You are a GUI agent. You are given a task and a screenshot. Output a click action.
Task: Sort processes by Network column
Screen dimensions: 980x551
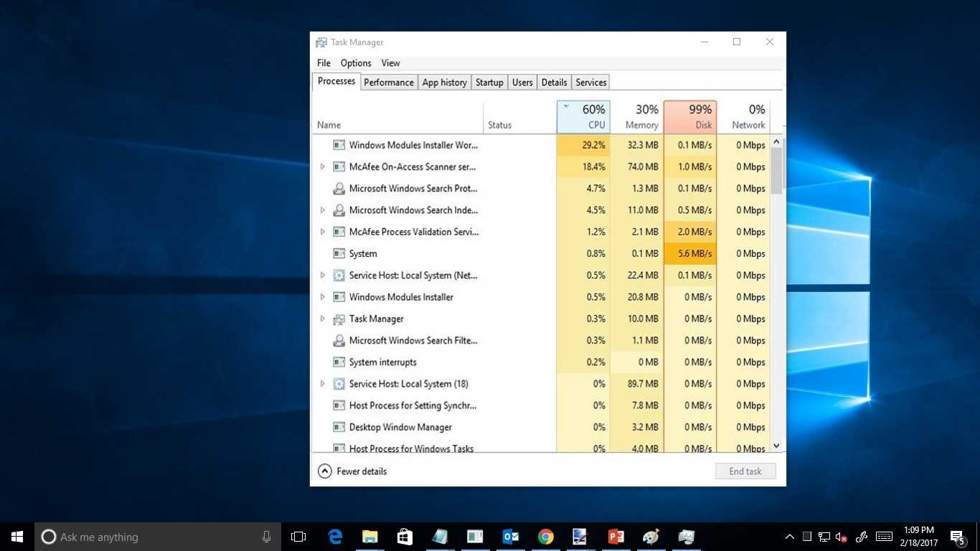(743, 117)
